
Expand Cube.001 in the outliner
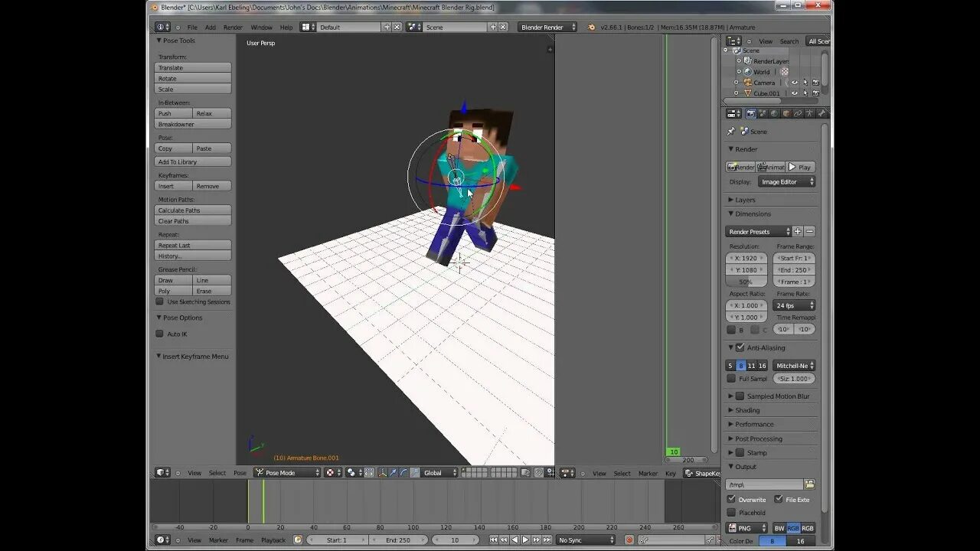[x=737, y=93]
